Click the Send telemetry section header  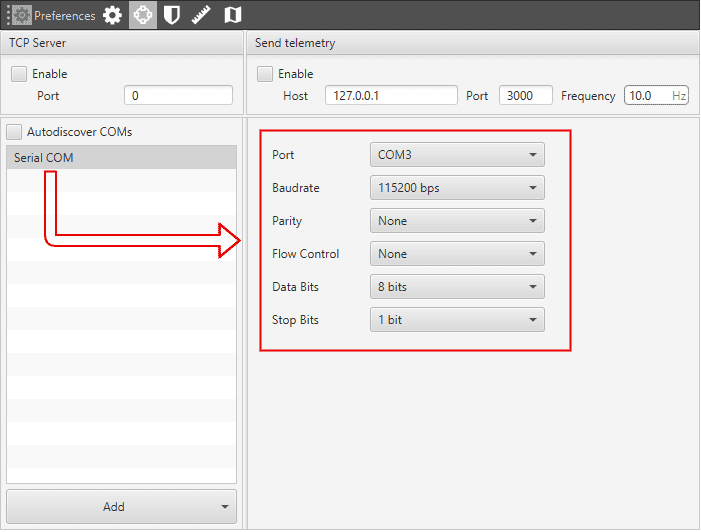point(473,43)
